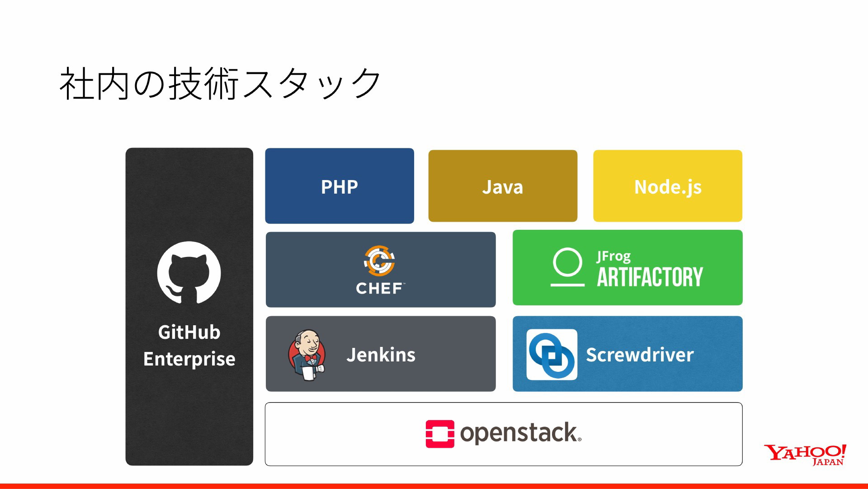Image resolution: width=868 pixels, height=489 pixels.
Task: Click the Yahoo! Japan logo
Action: pos(805,455)
